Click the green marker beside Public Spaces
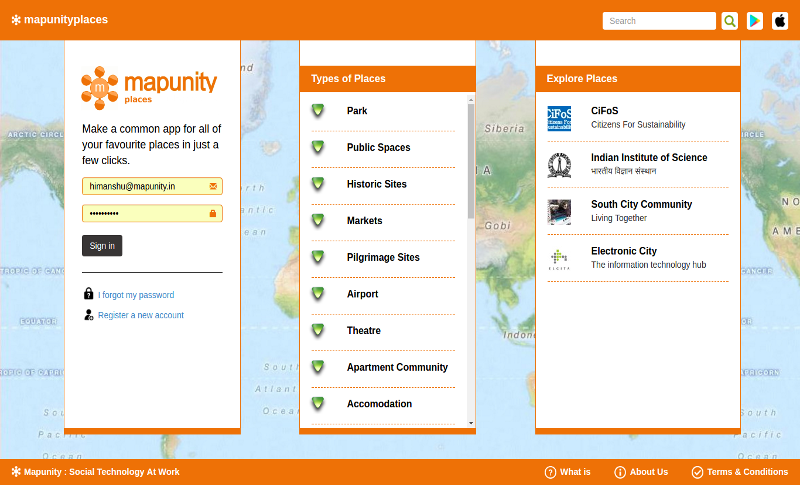This screenshot has width=800, height=485. tap(318, 147)
